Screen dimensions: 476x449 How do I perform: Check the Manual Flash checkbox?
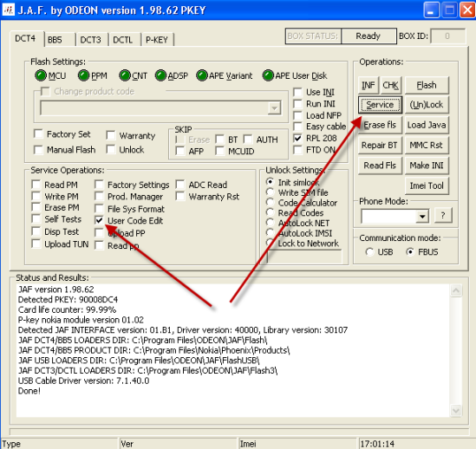[x=38, y=150]
